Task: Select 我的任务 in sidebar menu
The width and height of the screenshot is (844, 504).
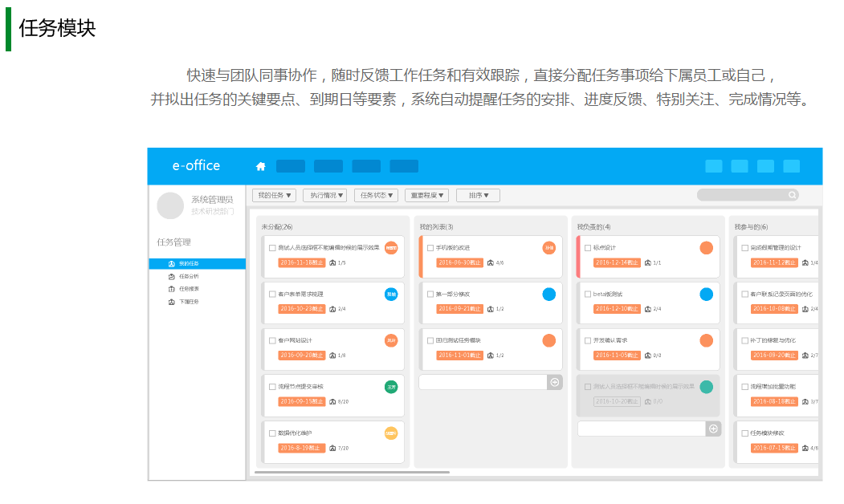Action: click(197, 263)
